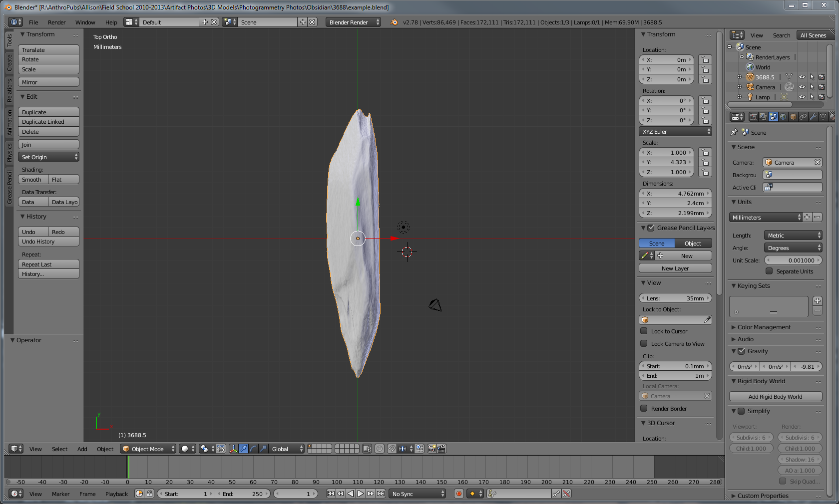Open Object properties cube tab
The height and width of the screenshot is (504, 839).
click(x=793, y=117)
